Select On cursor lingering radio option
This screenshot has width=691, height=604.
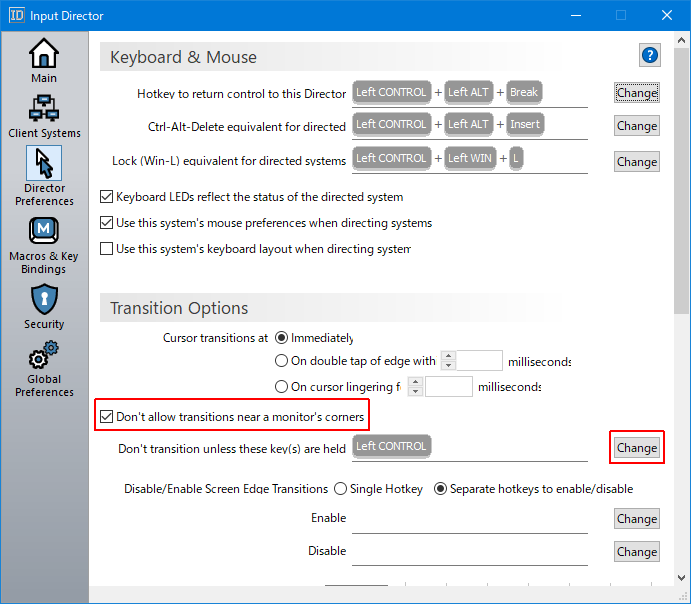[x=281, y=387]
